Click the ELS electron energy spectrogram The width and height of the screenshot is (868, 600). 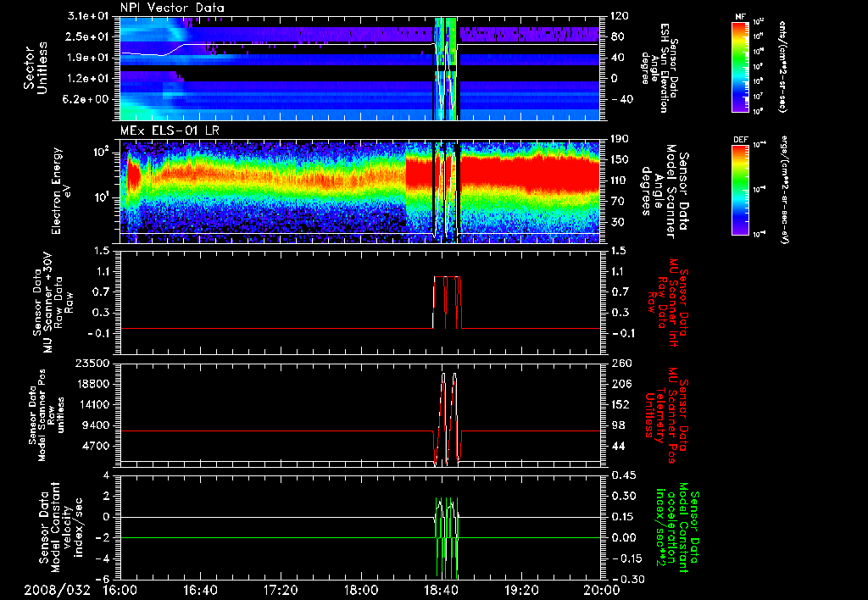[359, 191]
